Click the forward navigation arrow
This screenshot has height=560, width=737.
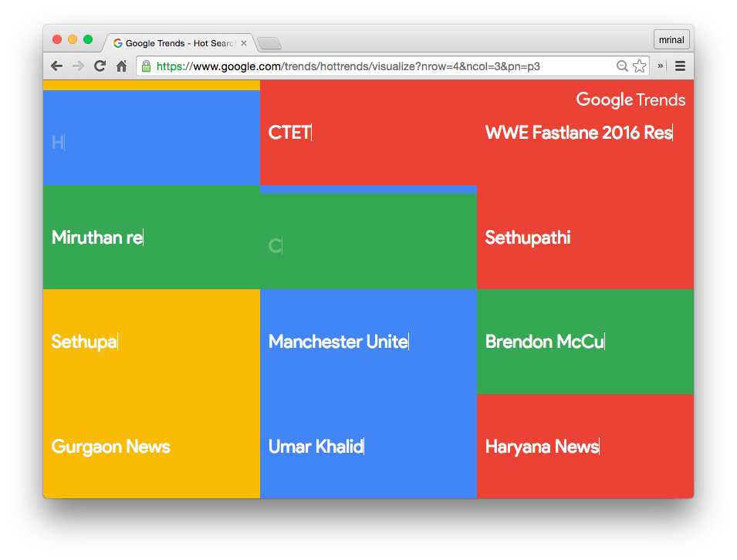(x=78, y=66)
